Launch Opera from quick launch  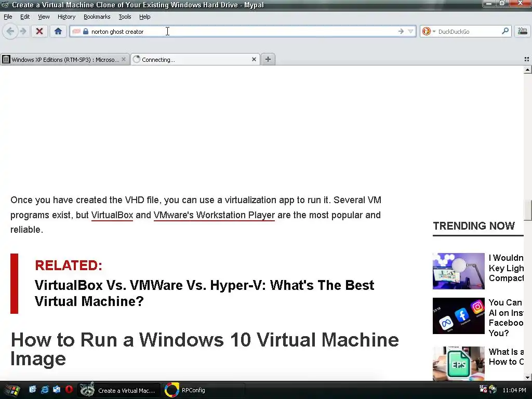coord(69,390)
